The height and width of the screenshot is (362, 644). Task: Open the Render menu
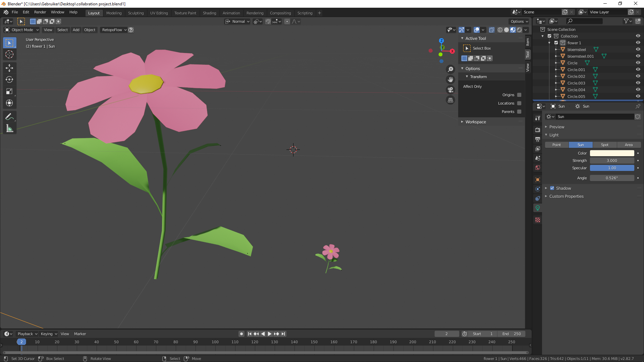click(x=40, y=12)
